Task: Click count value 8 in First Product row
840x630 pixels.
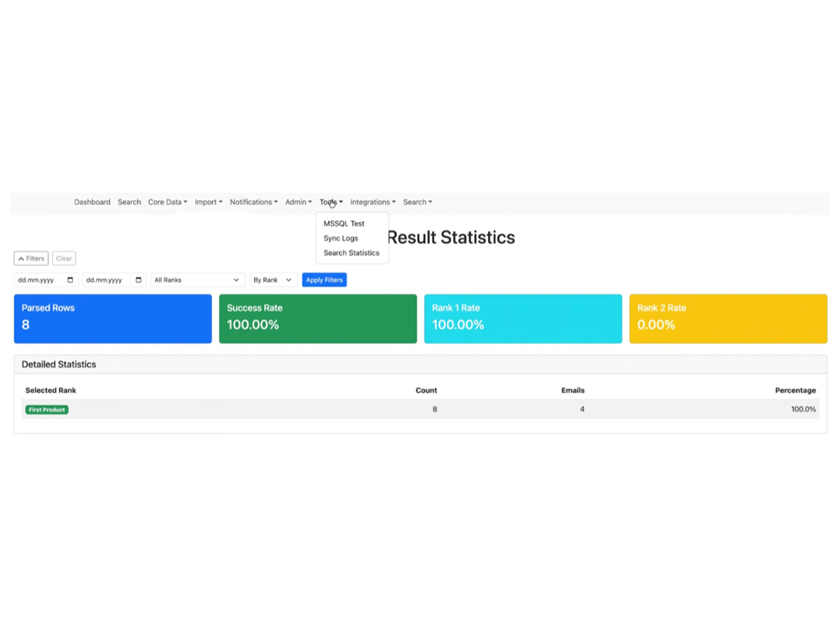Action: tap(435, 409)
